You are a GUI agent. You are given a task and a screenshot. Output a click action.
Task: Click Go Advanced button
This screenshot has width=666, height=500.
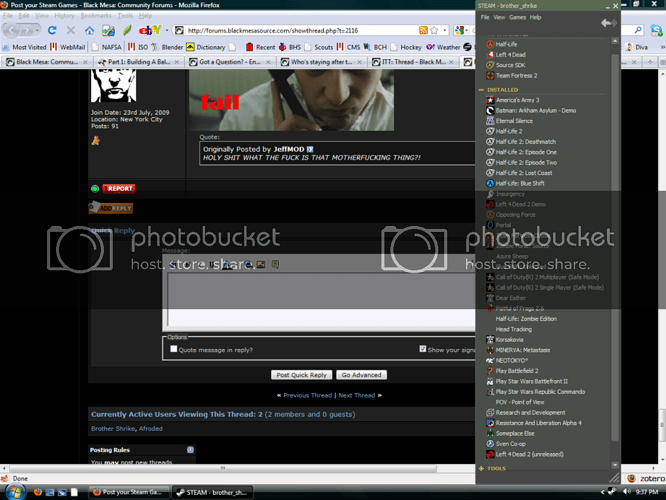[361, 375]
